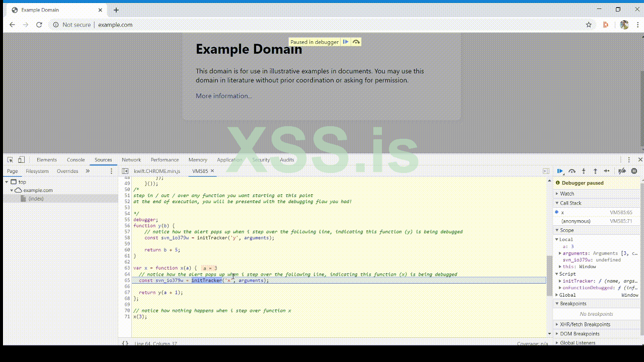View site information for Not secure
The height and width of the screenshot is (362, 644).
tap(72, 25)
